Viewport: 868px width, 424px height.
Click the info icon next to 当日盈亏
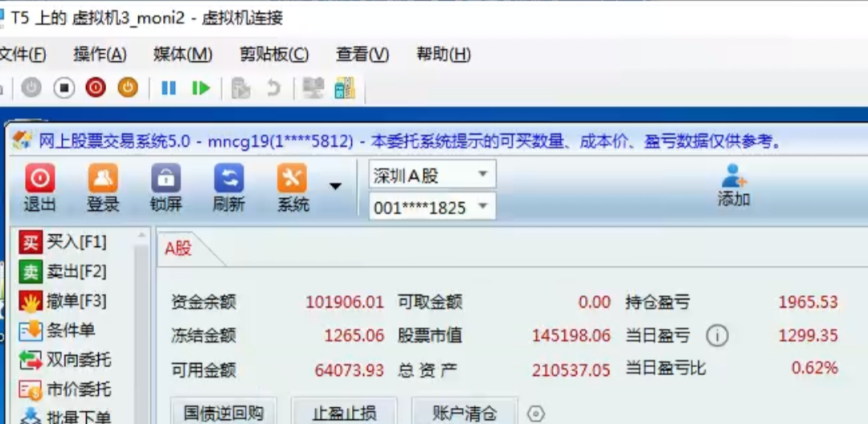(717, 335)
